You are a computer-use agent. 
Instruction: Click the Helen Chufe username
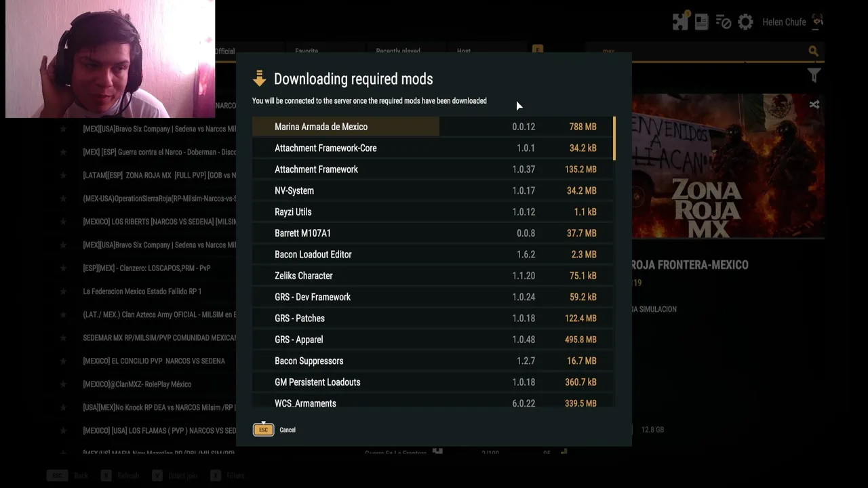784,22
